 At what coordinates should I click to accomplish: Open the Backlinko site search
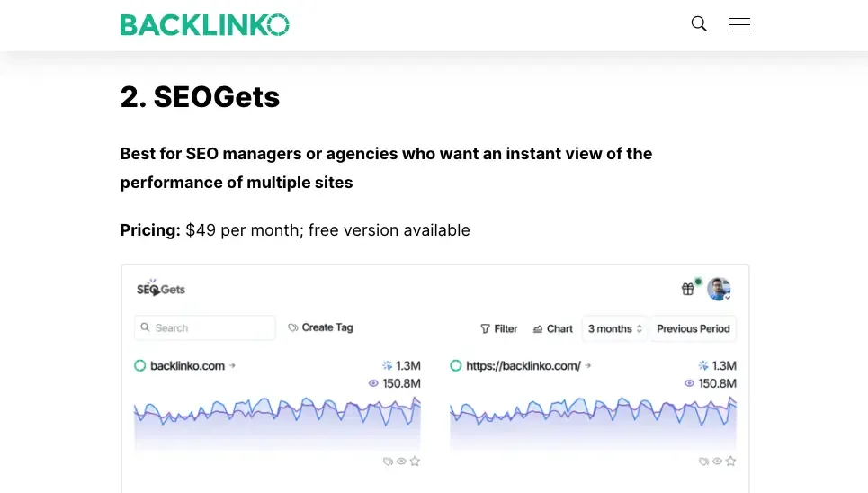pyautogui.click(x=699, y=24)
